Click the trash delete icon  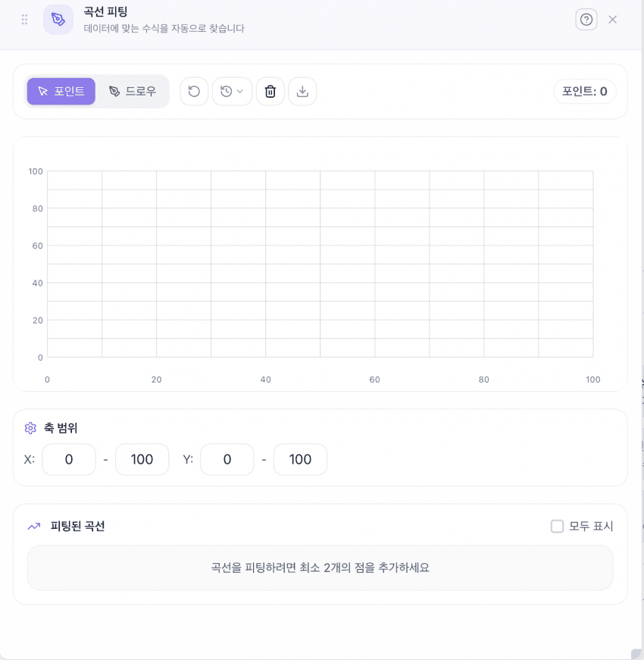coord(270,92)
